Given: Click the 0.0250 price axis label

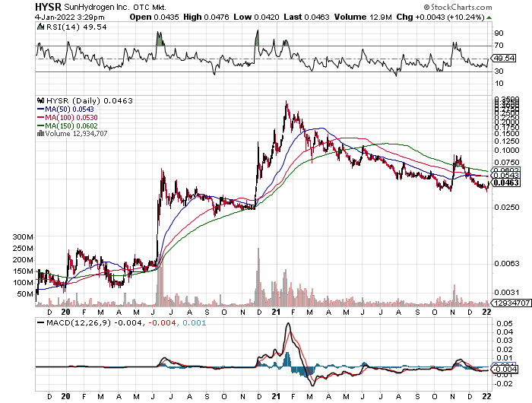Looking at the screenshot, I should coord(507,208).
